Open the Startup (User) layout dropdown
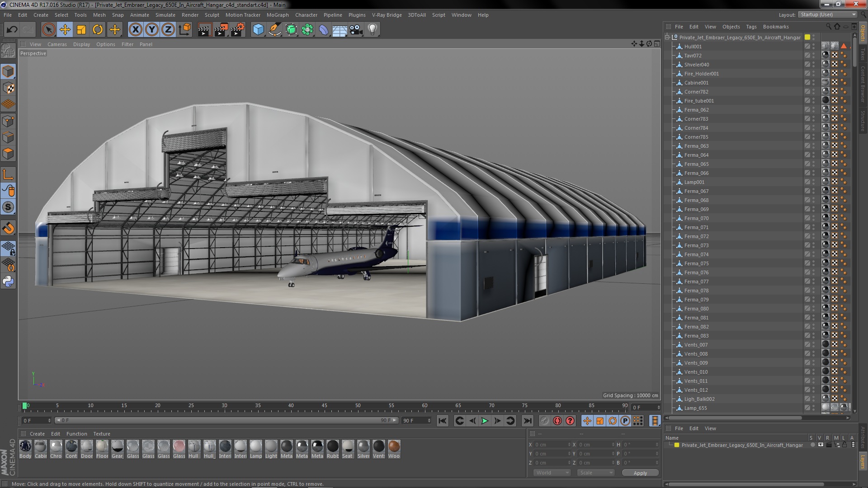 coord(827,14)
